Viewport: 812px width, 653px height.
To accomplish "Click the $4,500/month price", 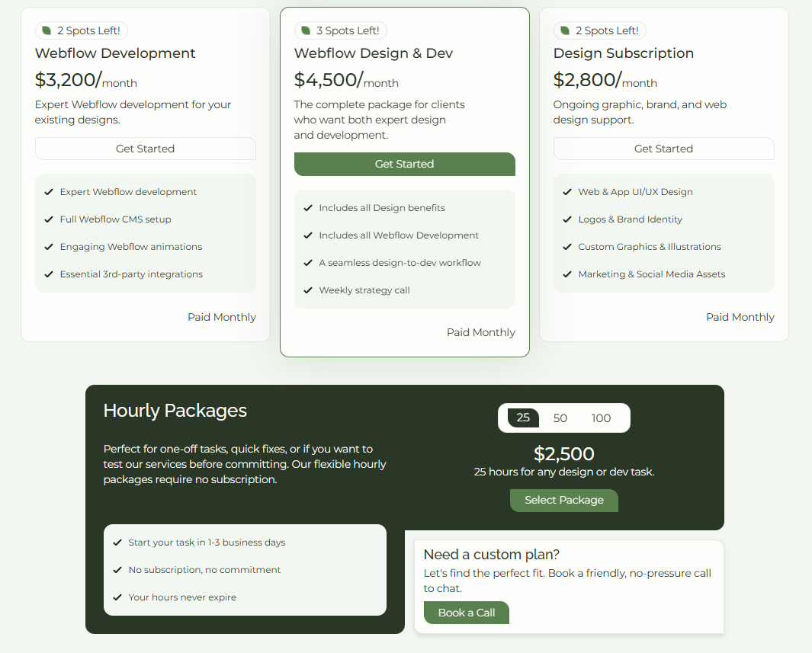I will click(x=346, y=80).
